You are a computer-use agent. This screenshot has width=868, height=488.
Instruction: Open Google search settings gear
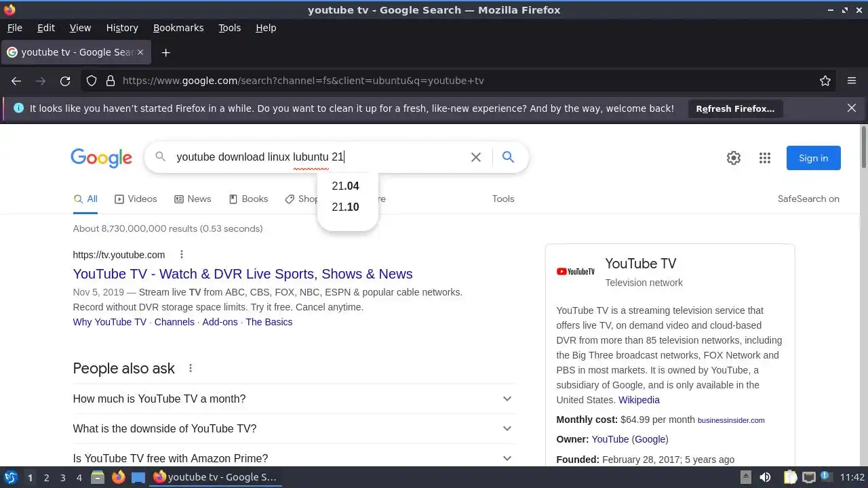click(x=734, y=158)
